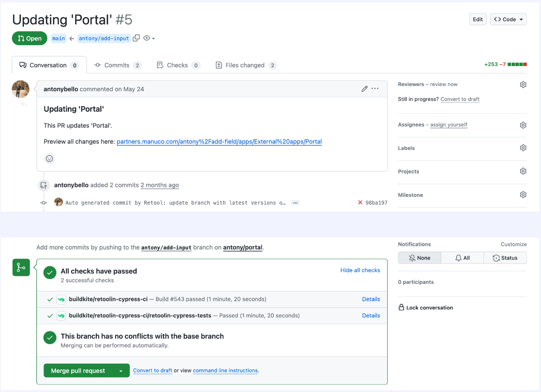Hide all checks
This screenshot has height=392, width=541.
360,270
